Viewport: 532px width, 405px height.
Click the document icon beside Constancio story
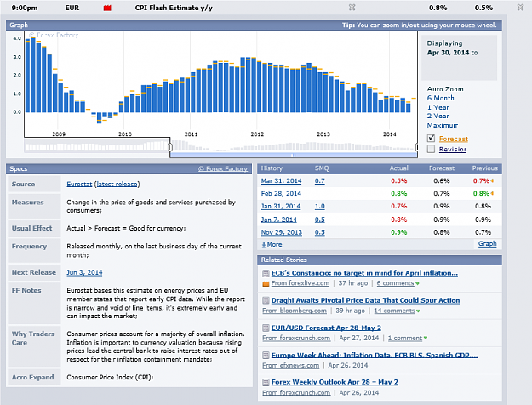coord(266,273)
